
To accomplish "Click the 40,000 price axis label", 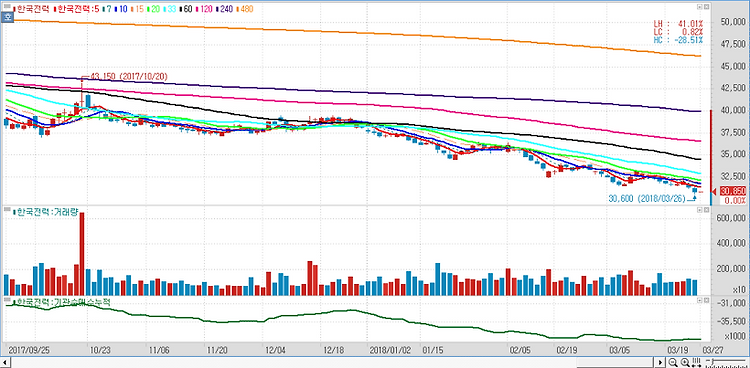I will [x=734, y=111].
